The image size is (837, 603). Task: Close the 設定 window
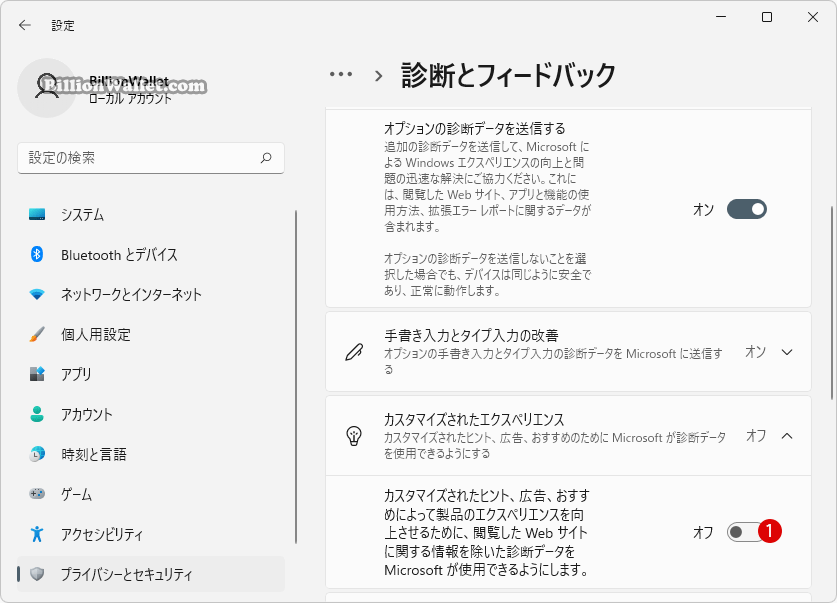point(812,17)
